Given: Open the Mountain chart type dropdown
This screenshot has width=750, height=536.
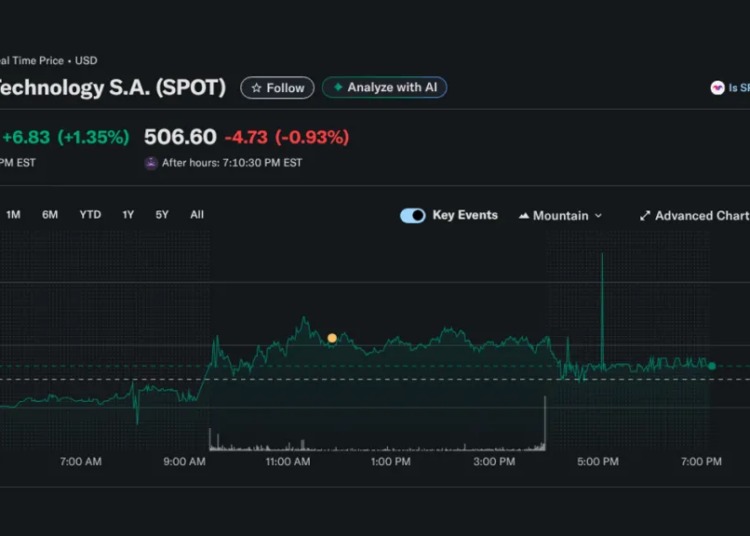Looking at the screenshot, I should coord(560,216).
